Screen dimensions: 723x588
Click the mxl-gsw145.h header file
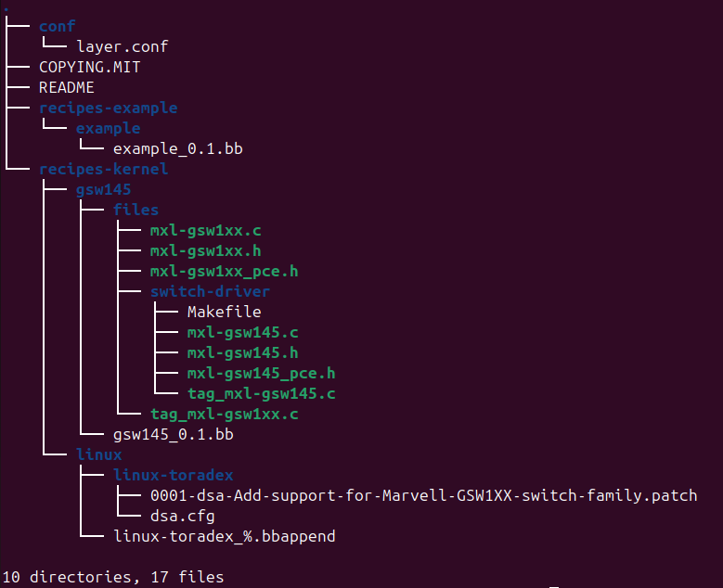tap(242, 352)
